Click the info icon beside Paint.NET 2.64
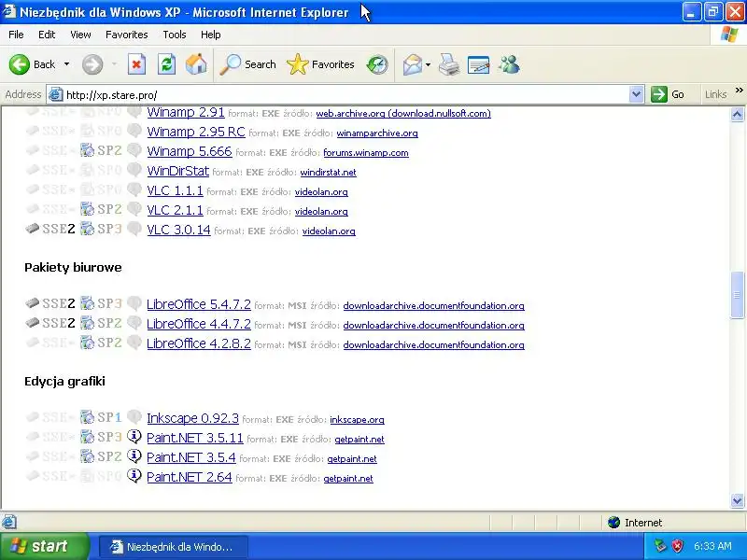Image resolution: width=747 pixels, height=560 pixels. (x=134, y=475)
